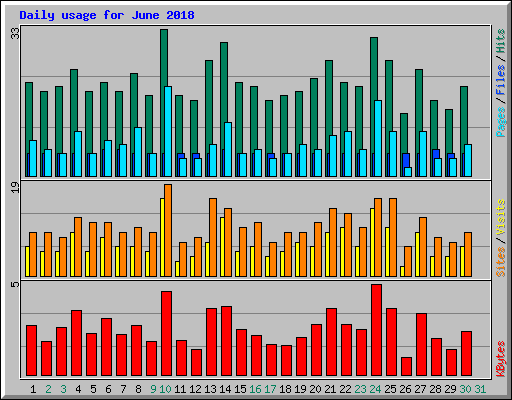Click the y-axis value 33 label
This screenshot has height=400, width=512.
(15, 33)
